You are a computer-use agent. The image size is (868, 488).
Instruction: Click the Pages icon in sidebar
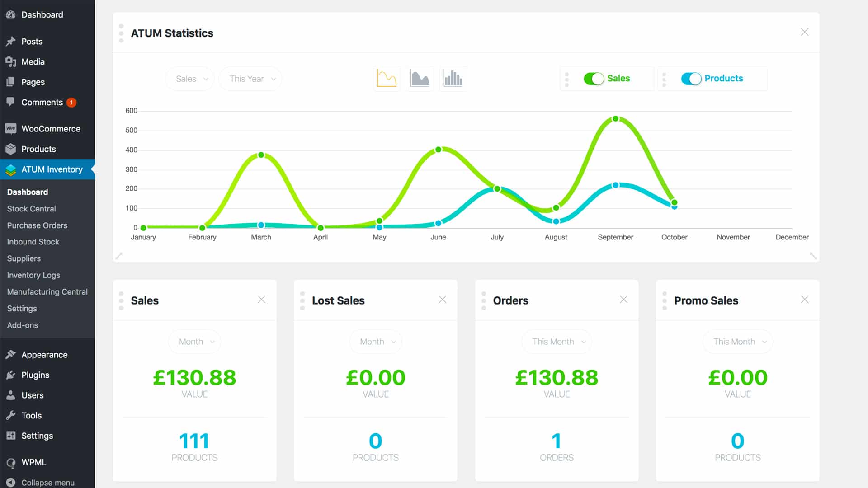[11, 82]
